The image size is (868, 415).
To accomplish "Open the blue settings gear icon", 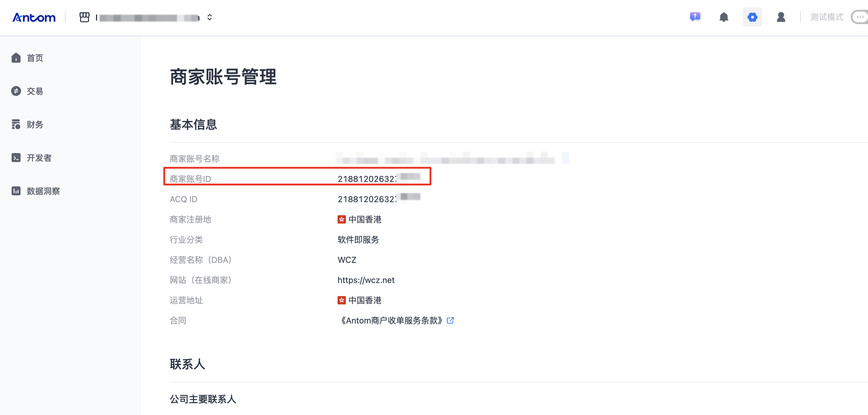I will coord(752,17).
